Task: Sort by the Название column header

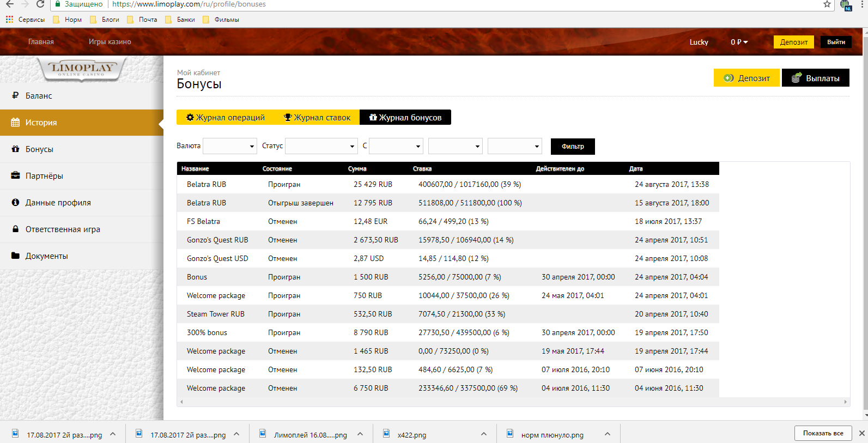Action: (x=195, y=168)
